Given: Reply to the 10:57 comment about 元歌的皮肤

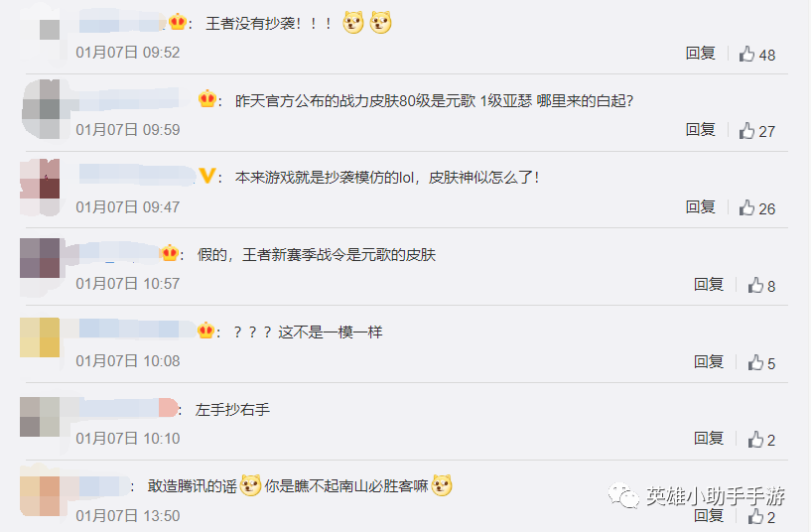Looking at the screenshot, I should 709,284.
